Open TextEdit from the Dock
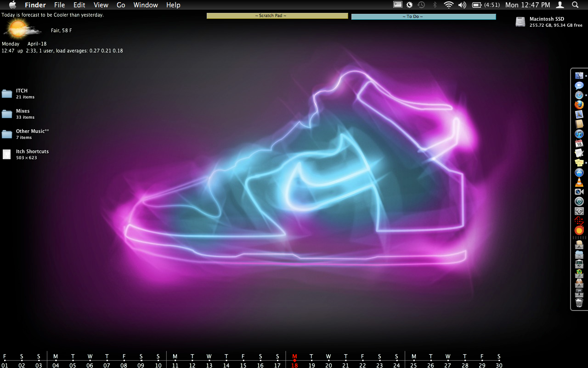Image resolution: width=588 pixels, height=368 pixels. pyautogui.click(x=579, y=153)
